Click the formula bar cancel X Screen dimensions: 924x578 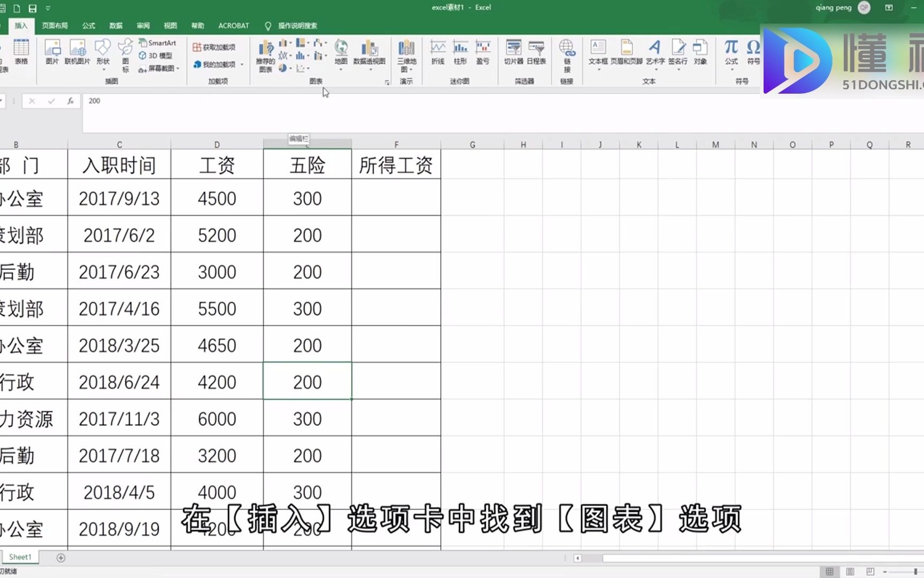(x=32, y=101)
